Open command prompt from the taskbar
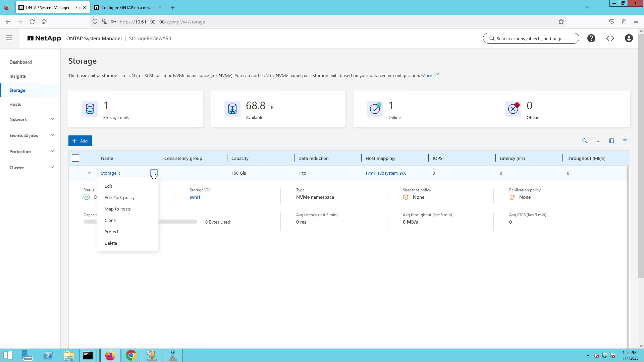This screenshot has width=644, height=362. (x=88, y=355)
